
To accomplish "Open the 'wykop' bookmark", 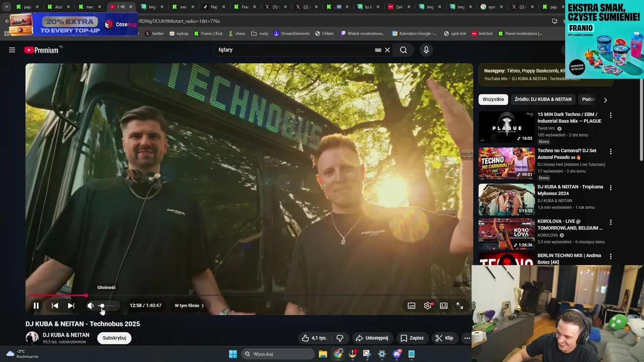I will (x=179, y=33).
